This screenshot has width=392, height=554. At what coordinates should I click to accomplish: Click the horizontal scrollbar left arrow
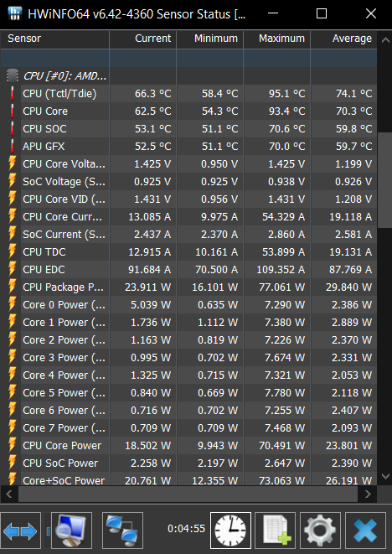(9, 494)
